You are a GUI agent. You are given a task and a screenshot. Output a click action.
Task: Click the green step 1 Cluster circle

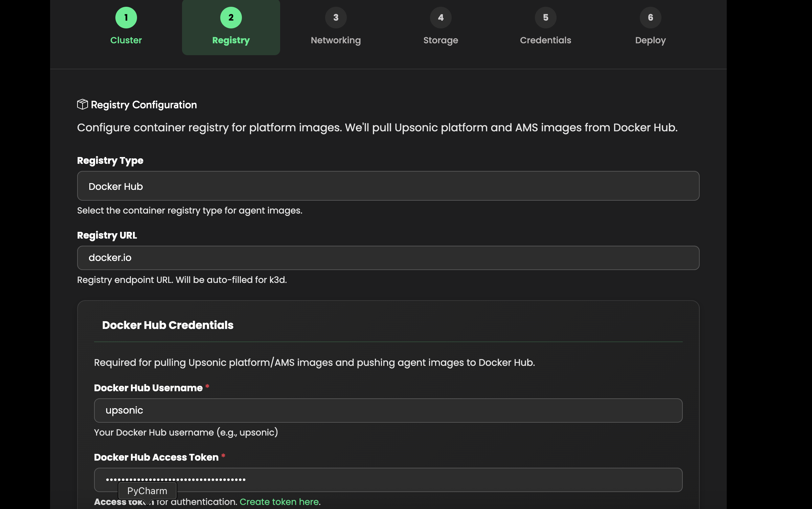(126, 17)
